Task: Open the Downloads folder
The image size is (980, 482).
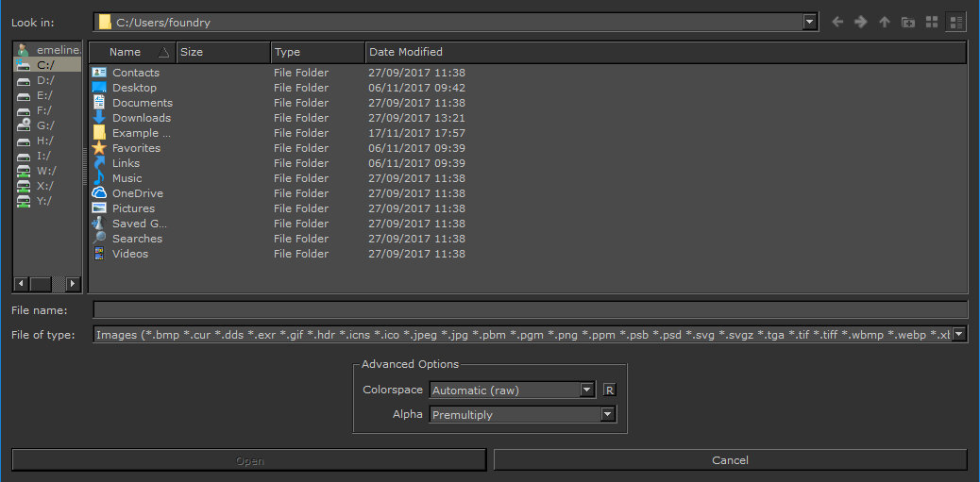Action: (141, 118)
